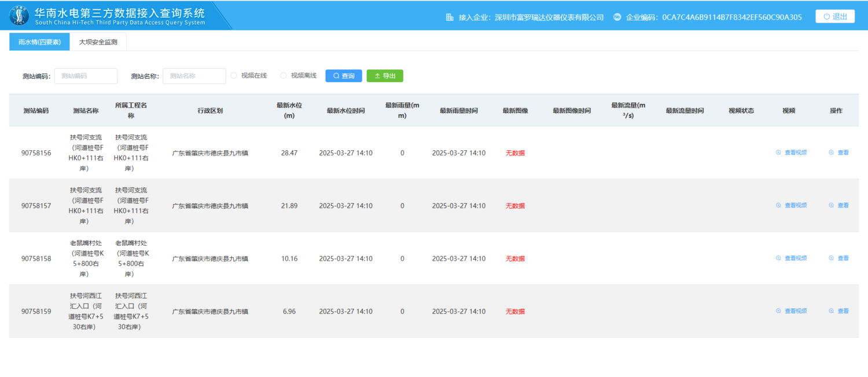The height and width of the screenshot is (377, 868).
Task: Open 查看视频 for station 90758157
Action: tap(791, 205)
